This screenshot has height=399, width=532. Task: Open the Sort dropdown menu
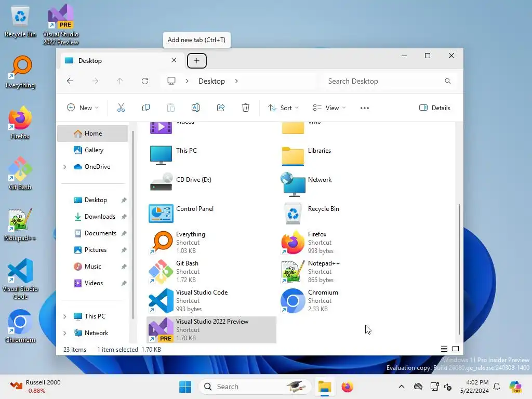pos(283,108)
